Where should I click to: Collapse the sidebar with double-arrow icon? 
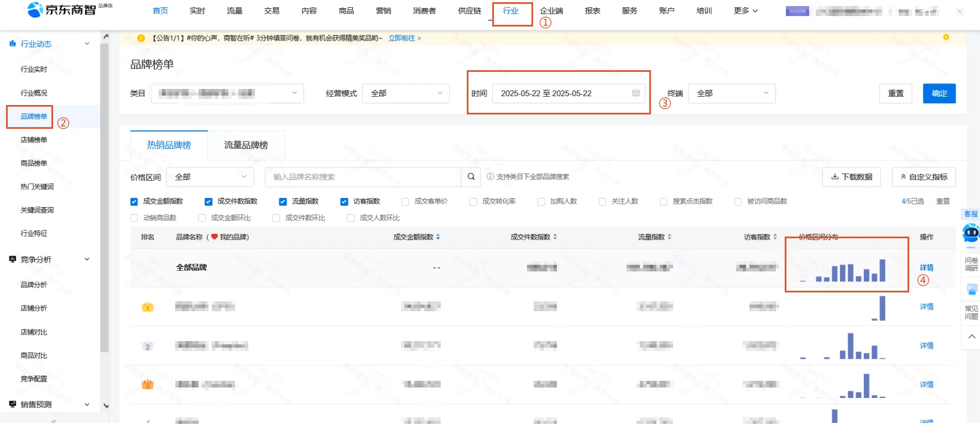pyautogui.click(x=54, y=421)
